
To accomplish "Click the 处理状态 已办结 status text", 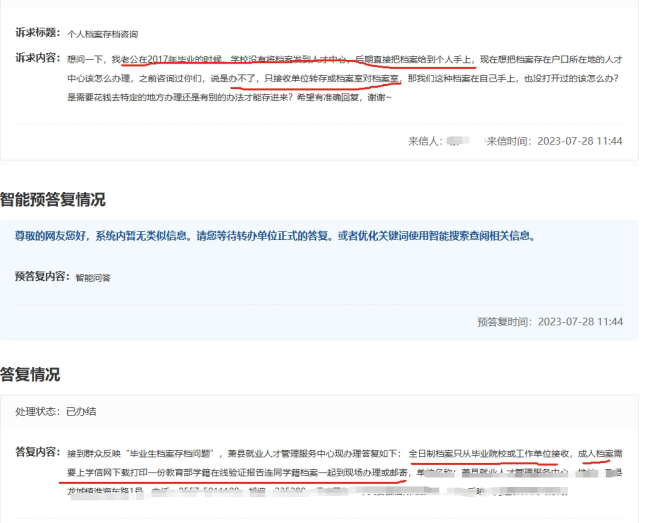I will pos(56,412).
